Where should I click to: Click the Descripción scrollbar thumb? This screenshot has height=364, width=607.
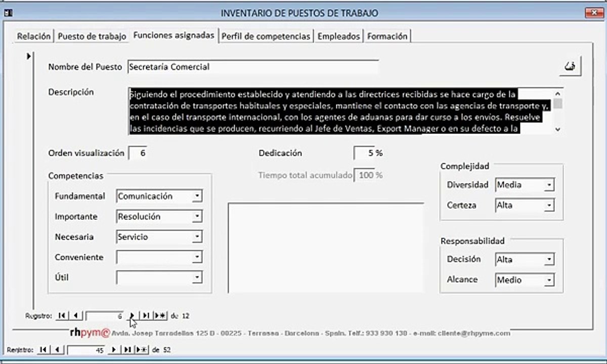pyautogui.click(x=558, y=104)
